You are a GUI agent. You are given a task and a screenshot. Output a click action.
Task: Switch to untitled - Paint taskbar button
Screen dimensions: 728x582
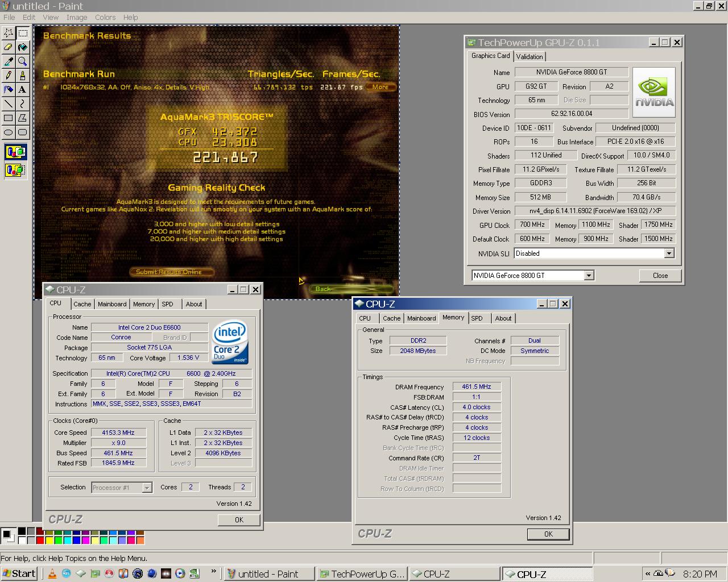click(x=270, y=574)
